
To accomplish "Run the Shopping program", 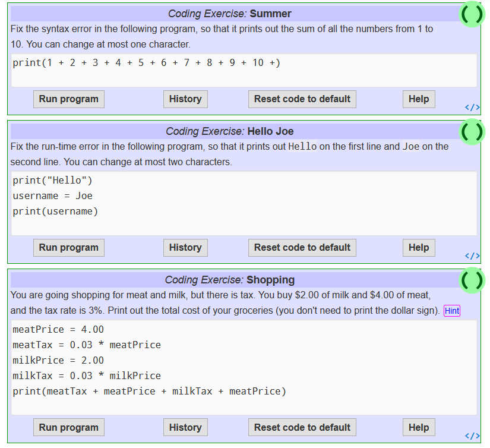I will (68, 427).
